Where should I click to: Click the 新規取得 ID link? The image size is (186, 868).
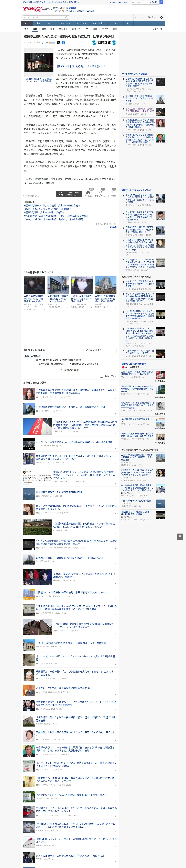72,8
